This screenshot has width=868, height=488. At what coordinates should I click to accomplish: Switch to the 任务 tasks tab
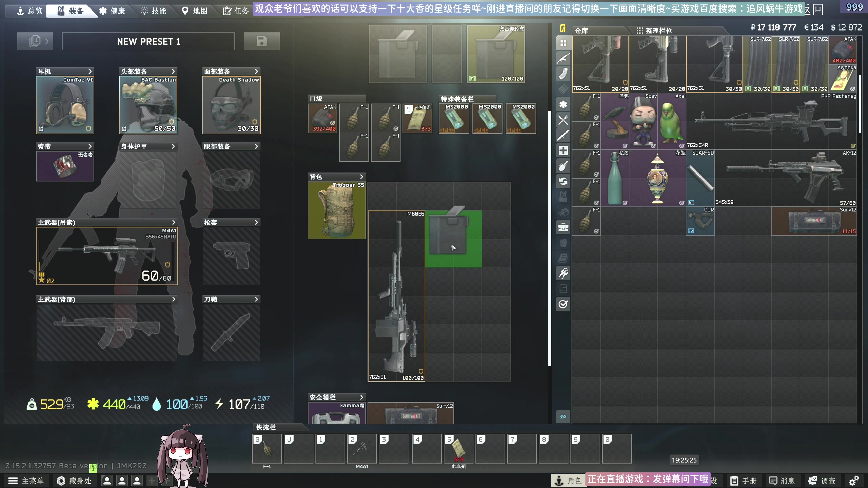coord(236,11)
